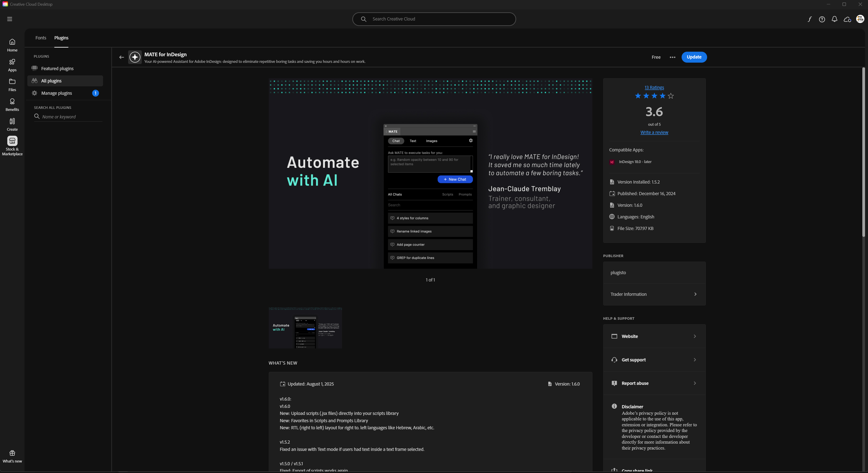Viewport: 868px width, 473px height.
Task: Click the Write a review link
Action: tap(654, 133)
